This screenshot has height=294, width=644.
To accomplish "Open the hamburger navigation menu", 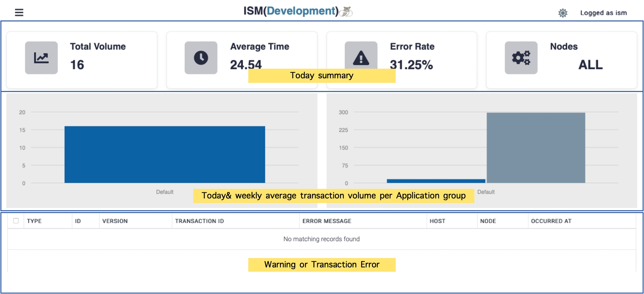I will [19, 12].
